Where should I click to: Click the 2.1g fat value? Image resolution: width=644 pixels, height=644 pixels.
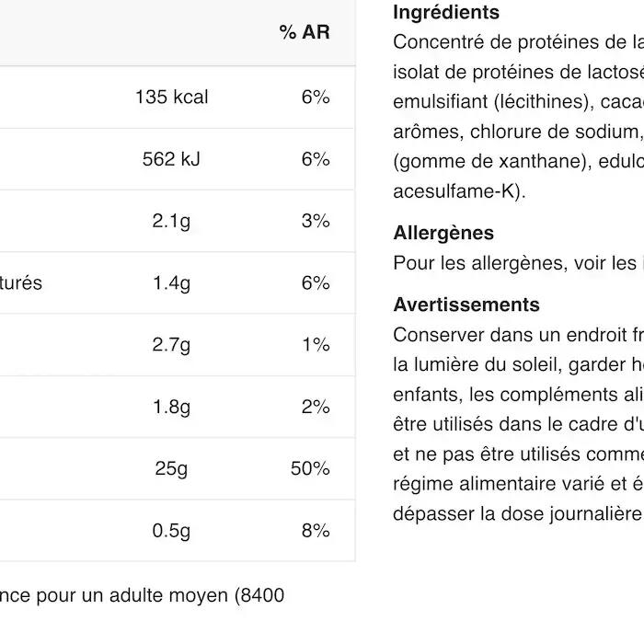tap(171, 222)
